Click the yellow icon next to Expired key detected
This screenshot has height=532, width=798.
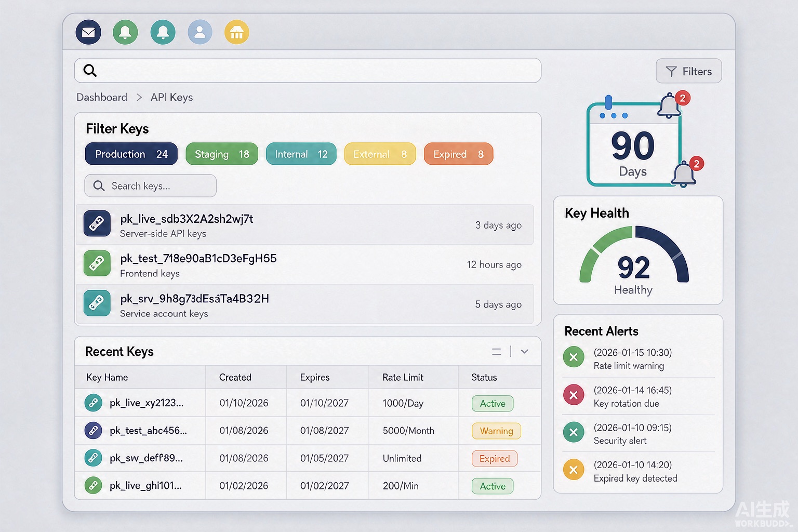[574, 470]
